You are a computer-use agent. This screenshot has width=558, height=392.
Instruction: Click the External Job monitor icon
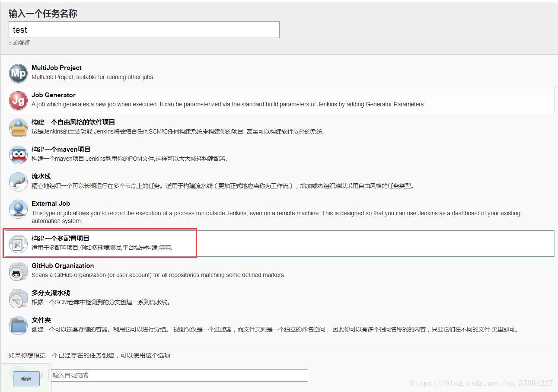18,209
